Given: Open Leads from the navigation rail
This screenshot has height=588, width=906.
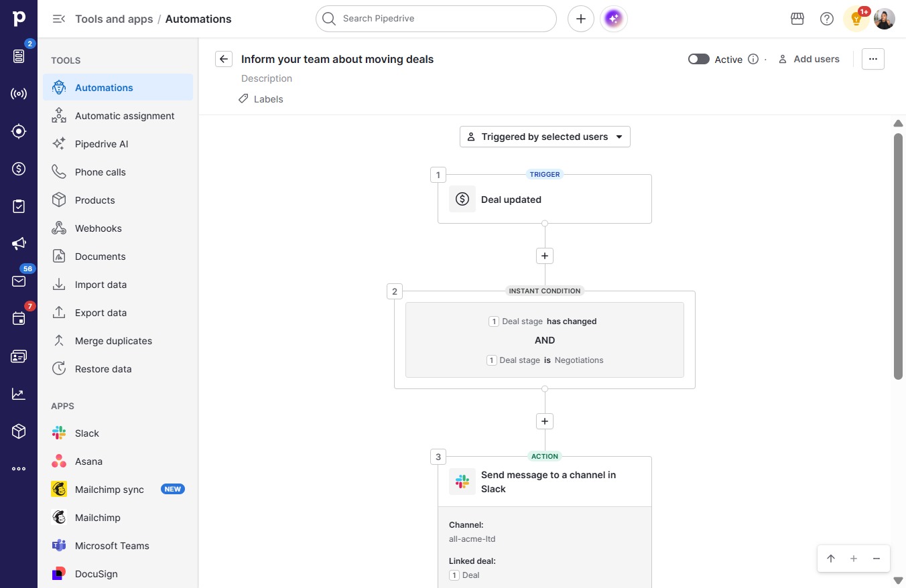Looking at the screenshot, I should click(x=19, y=56).
